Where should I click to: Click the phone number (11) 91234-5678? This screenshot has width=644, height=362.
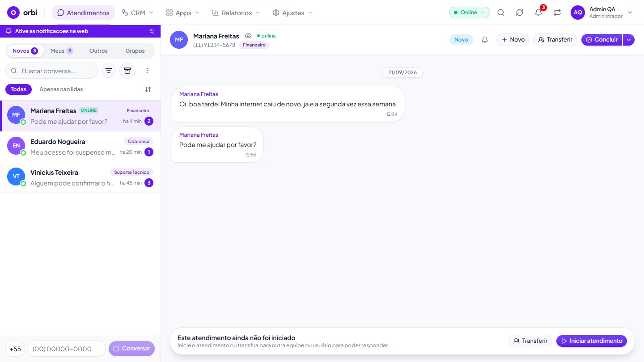[x=214, y=45]
